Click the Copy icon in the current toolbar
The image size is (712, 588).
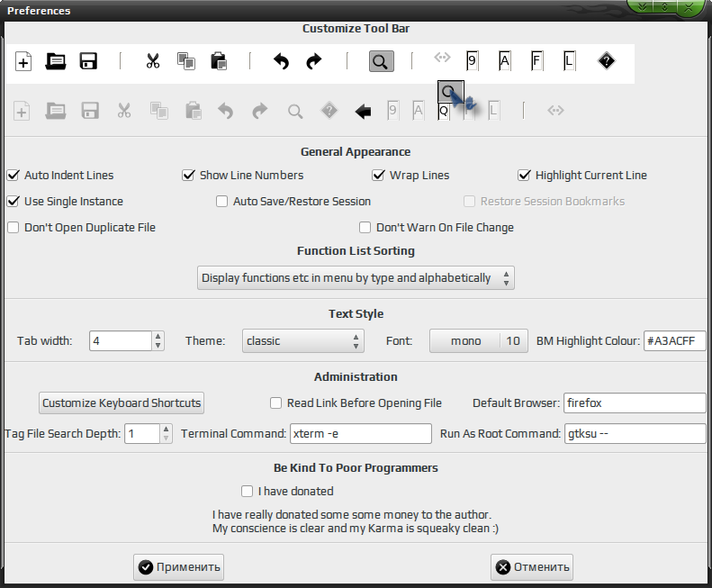(x=185, y=61)
